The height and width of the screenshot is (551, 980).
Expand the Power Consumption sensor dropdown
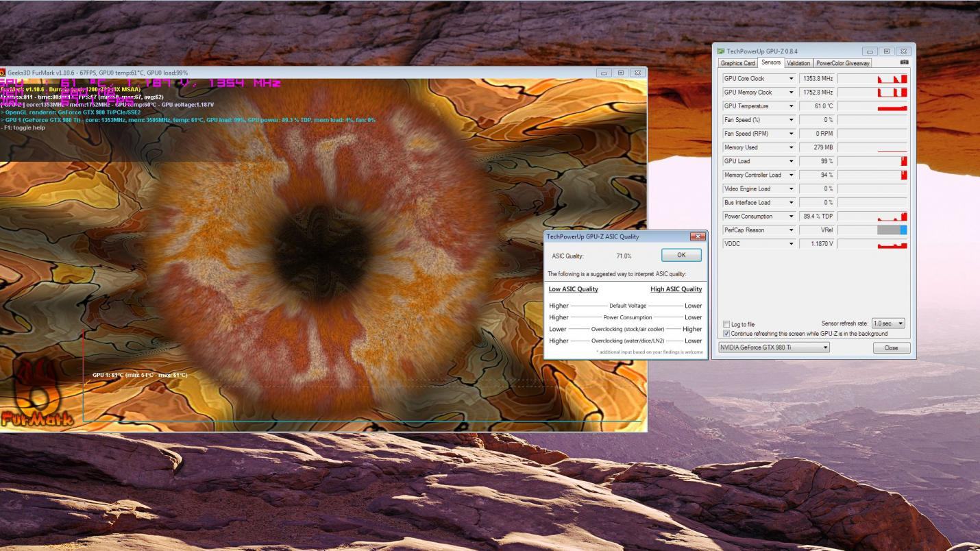(x=792, y=216)
